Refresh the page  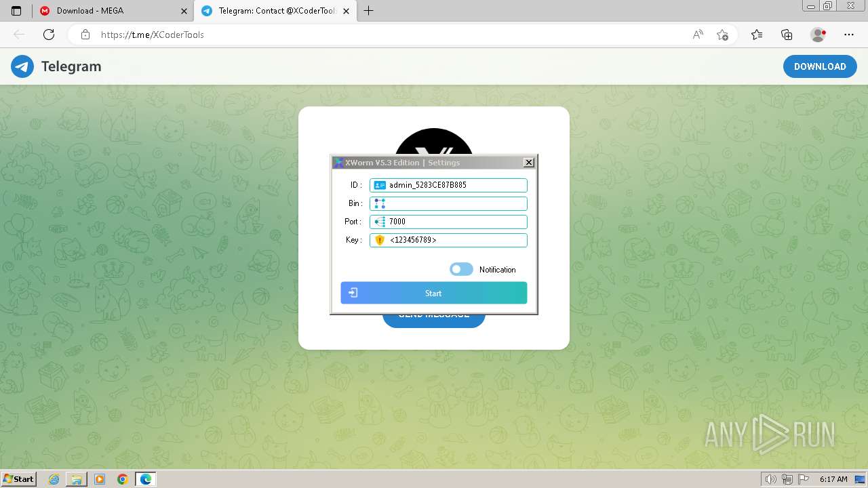point(49,35)
